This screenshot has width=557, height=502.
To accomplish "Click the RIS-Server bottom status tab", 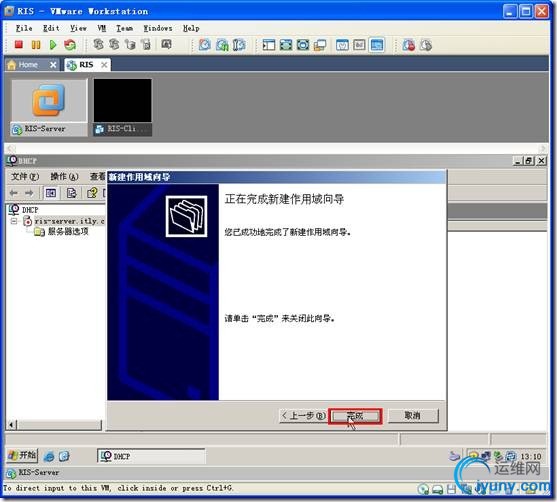I will [33, 473].
